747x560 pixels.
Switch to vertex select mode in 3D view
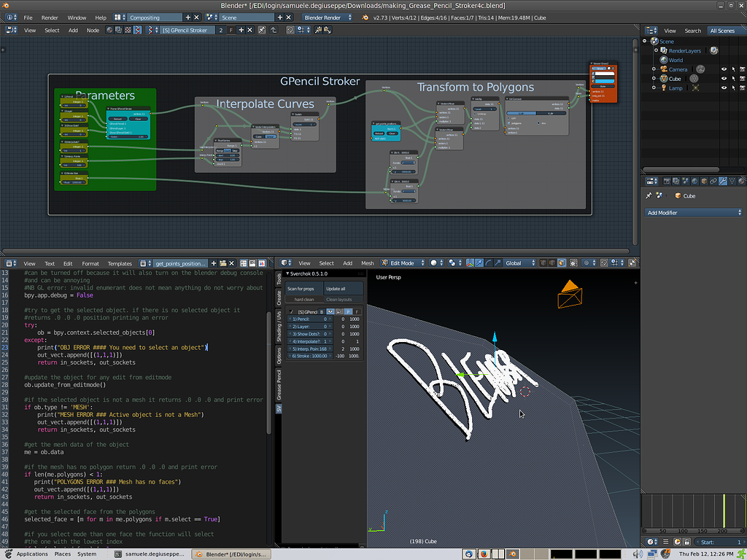coord(543,262)
